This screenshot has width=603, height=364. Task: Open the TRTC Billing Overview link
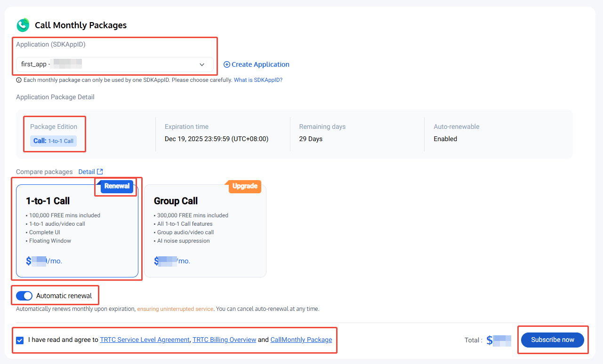(225, 340)
